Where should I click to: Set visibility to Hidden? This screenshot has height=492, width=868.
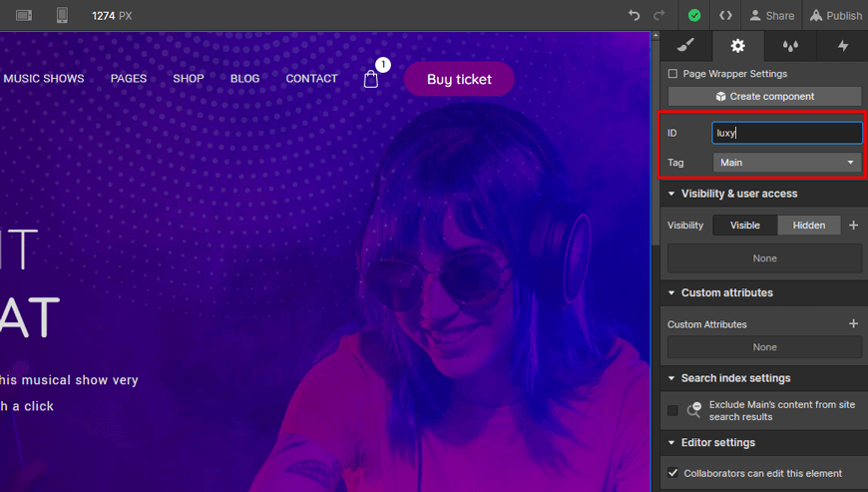(x=809, y=226)
